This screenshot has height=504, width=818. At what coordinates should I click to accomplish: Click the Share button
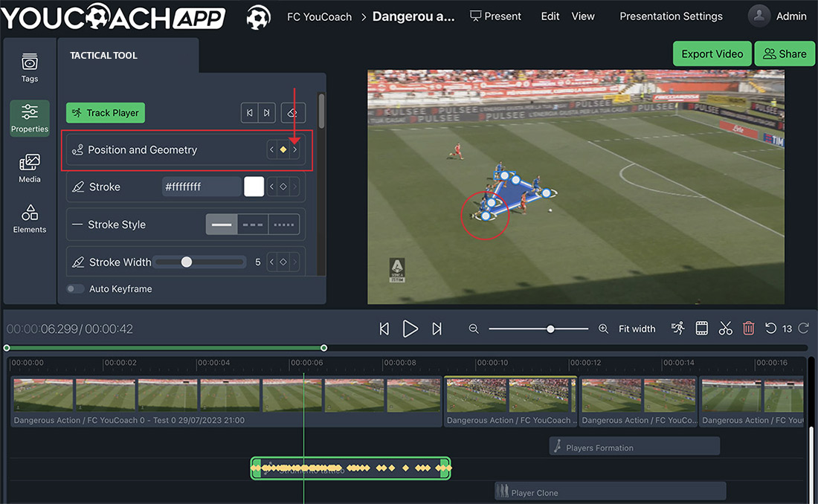tap(785, 54)
